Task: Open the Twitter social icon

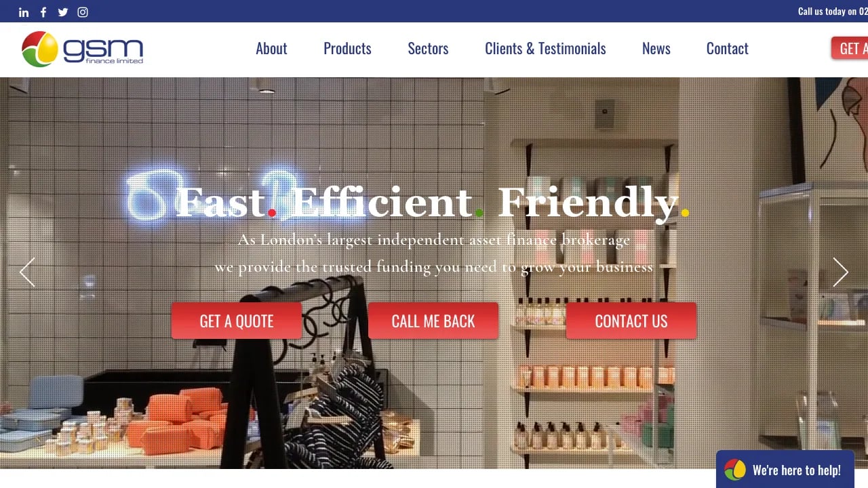Action: 63,12
